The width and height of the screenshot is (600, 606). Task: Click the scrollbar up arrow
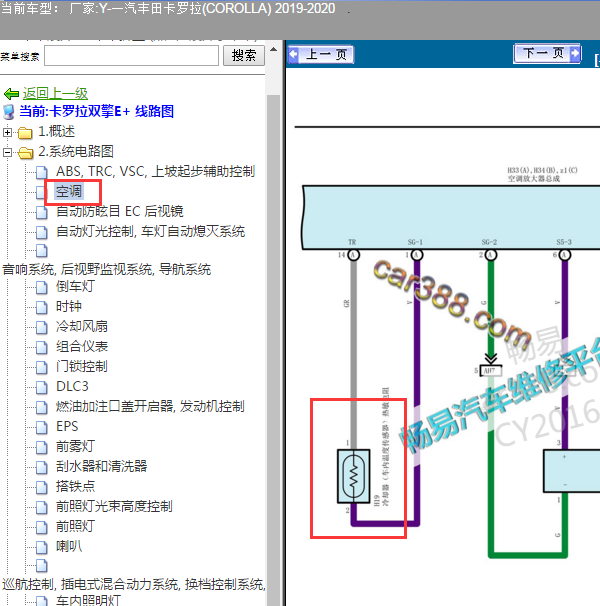coord(274,49)
